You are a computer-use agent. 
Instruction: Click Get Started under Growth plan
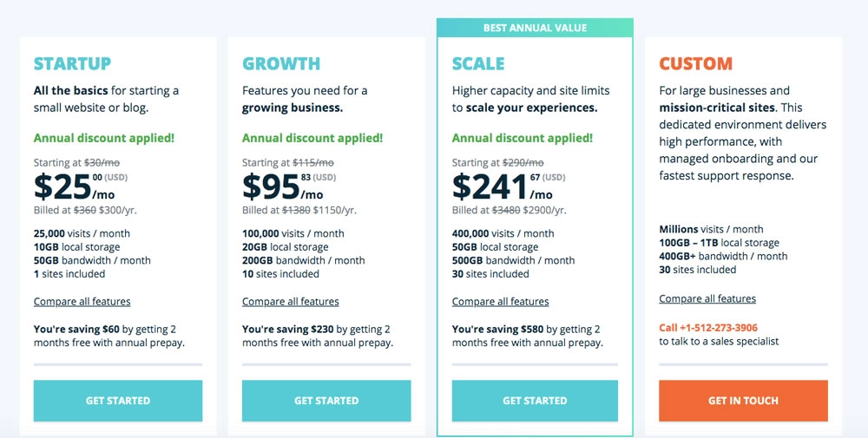(326, 401)
